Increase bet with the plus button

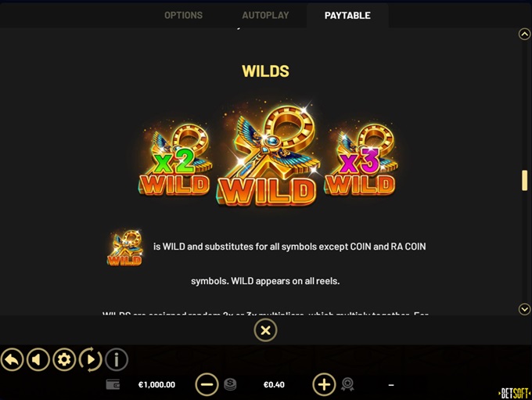point(324,384)
